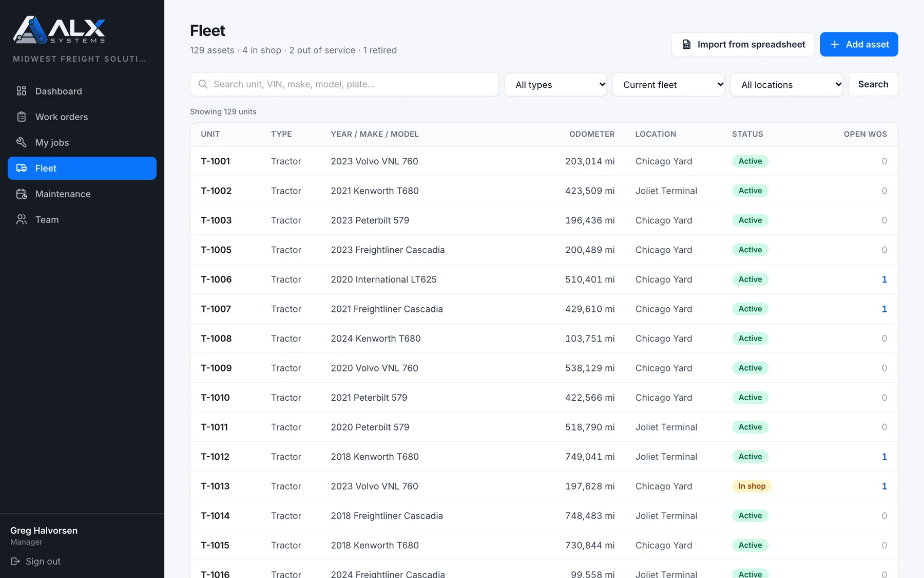Viewport: 924px width, 578px height.
Task: Click the Dashboard grid icon in sidebar
Action: [22, 91]
